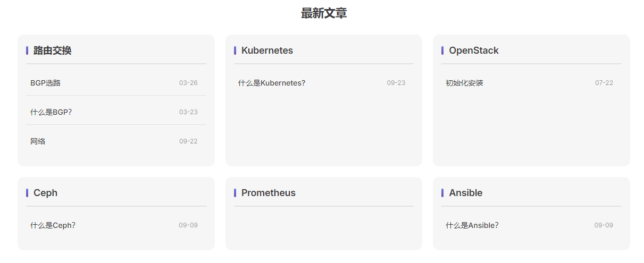Viewport: 644px width, 263px height.
Task: Select the Ceph category heading
Action: [x=45, y=193]
